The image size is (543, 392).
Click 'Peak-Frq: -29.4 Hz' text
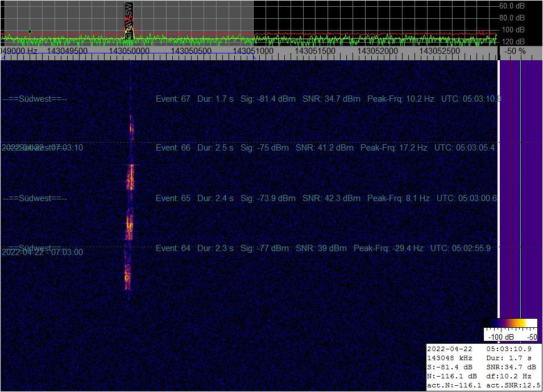pyautogui.click(x=388, y=248)
